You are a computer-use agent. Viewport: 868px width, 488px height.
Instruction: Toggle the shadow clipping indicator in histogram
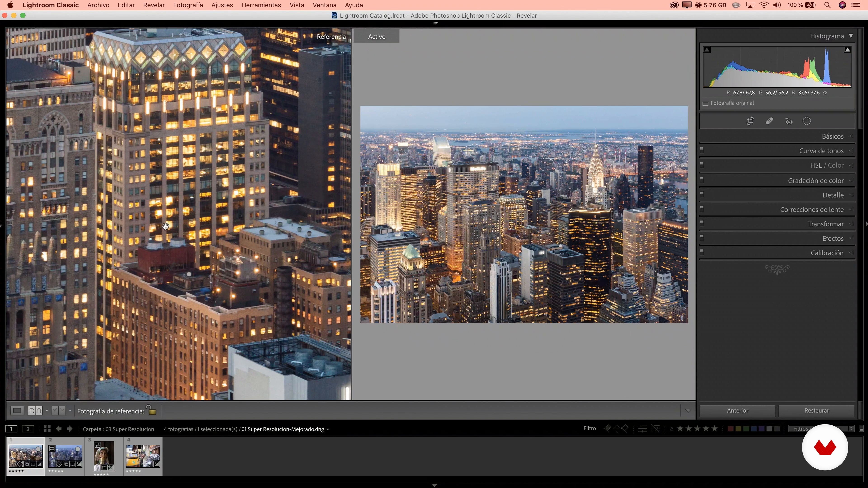707,50
